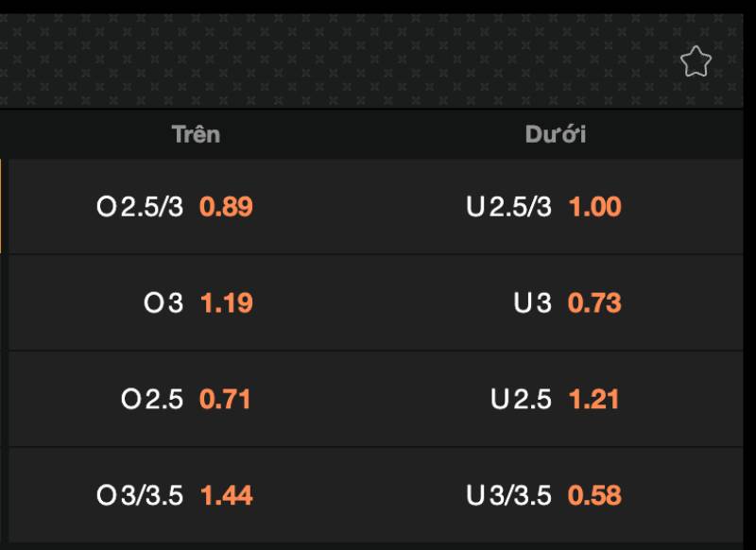The height and width of the screenshot is (550, 756).
Task: Choose the 1.19 odds for O3
Action: pyautogui.click(x=226, y=303)
